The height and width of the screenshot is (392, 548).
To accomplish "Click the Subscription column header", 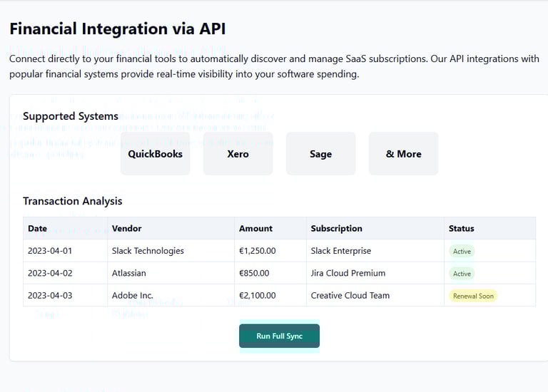I will [x=375, y=228].
